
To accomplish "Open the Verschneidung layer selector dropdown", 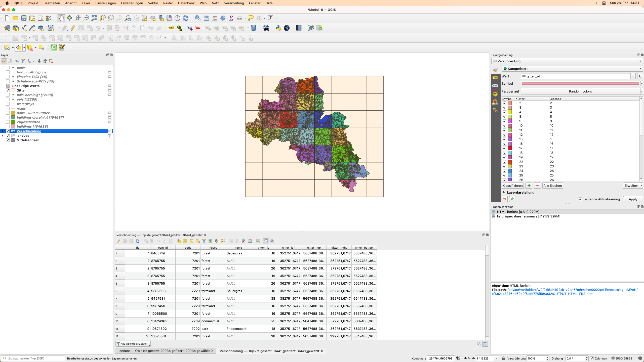I will coord(567,61).
